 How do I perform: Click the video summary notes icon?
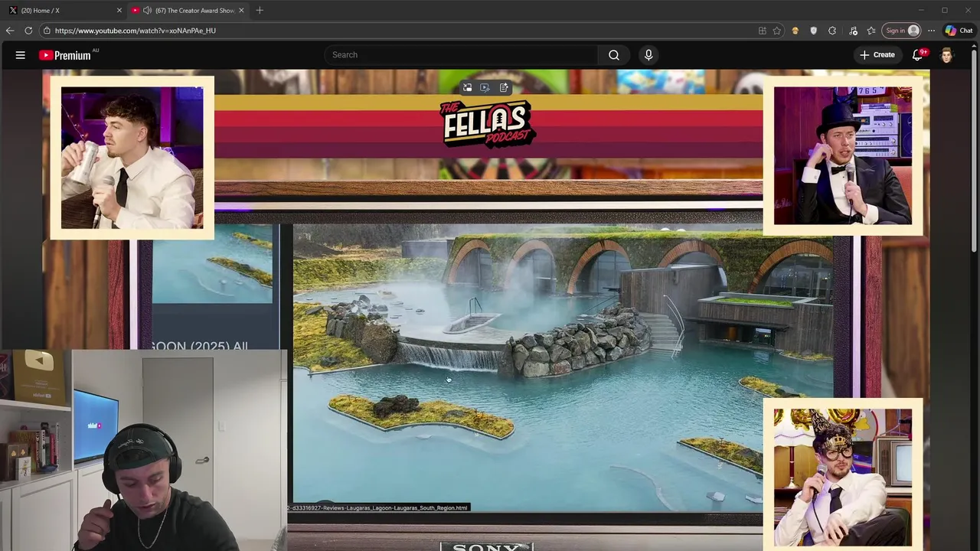pos(504,88)
